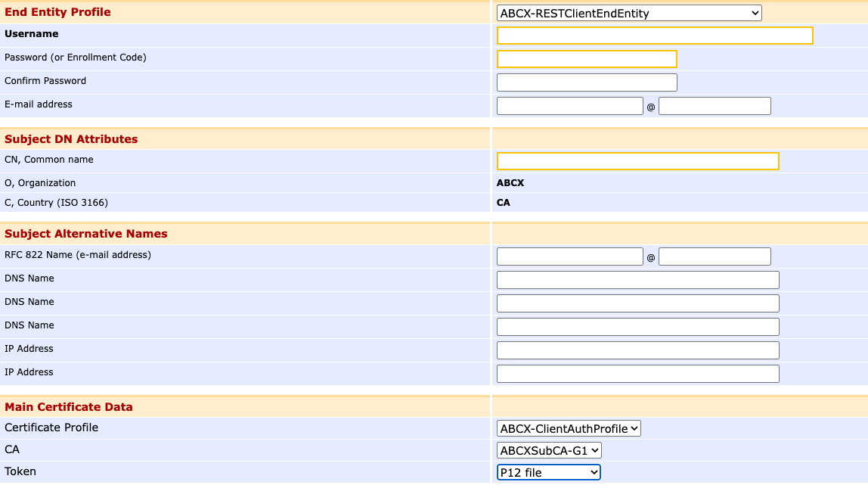
Task: Click RFC 822 Name field before @ sign
Action: coord(569,256)
